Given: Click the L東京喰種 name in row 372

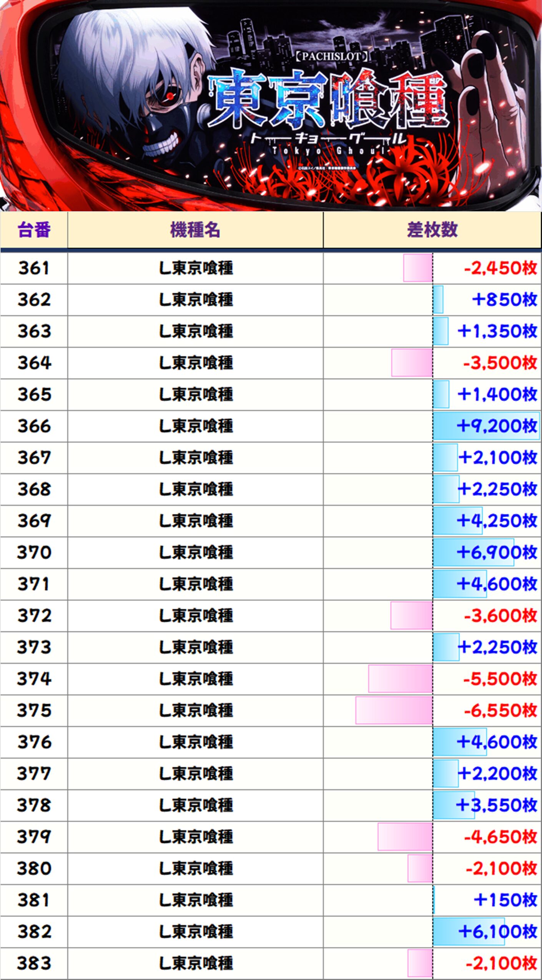Looking at the screenshot, I should [196, 616].
